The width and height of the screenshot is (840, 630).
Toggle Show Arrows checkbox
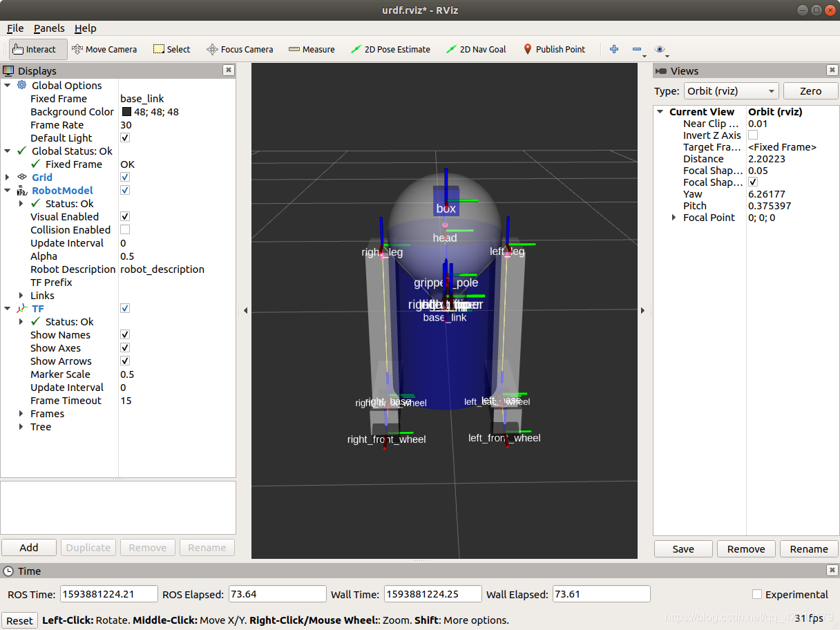click(x=125, y=361)
